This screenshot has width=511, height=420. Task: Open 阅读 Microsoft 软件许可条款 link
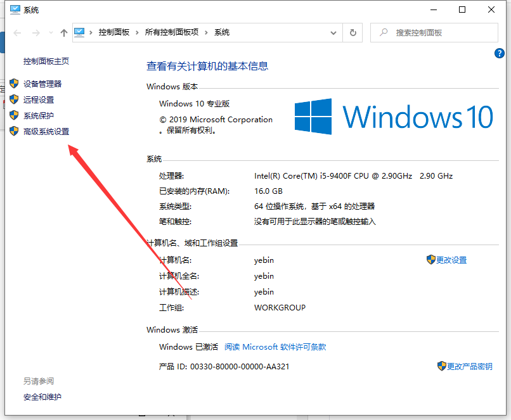click(275, 347)
